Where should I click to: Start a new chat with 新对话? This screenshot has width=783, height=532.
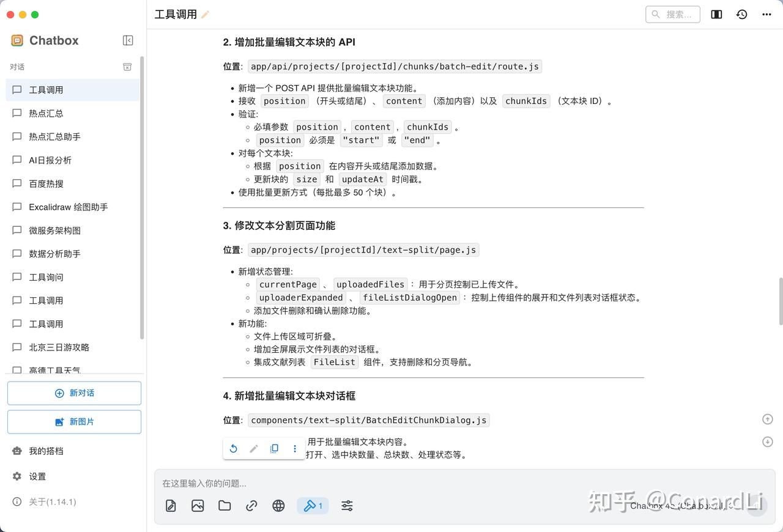click(x=74, y=393)
